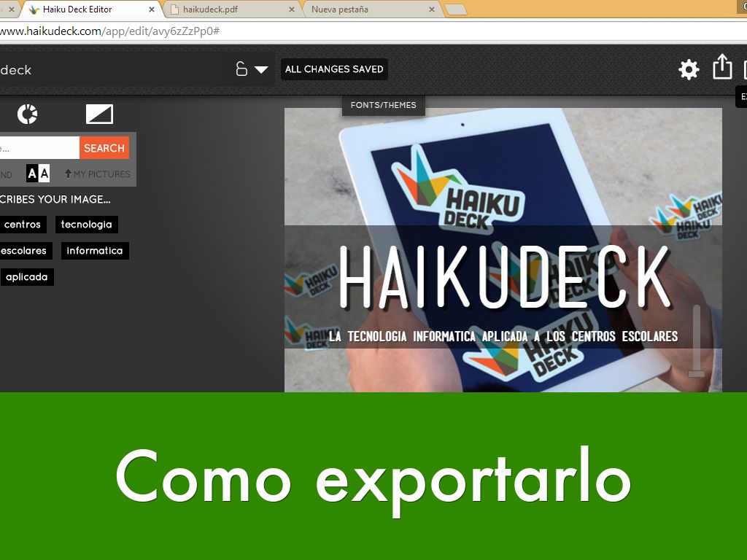The width and height of the screenshot is (747, 560).
Task: Expand the privacy dropdown arrow
Action: (x=261, y=70)
